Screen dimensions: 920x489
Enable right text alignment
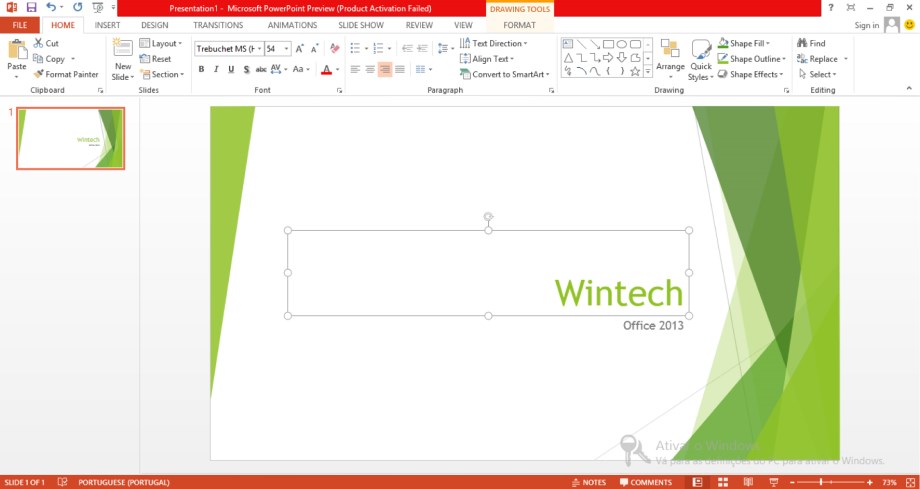385,70
